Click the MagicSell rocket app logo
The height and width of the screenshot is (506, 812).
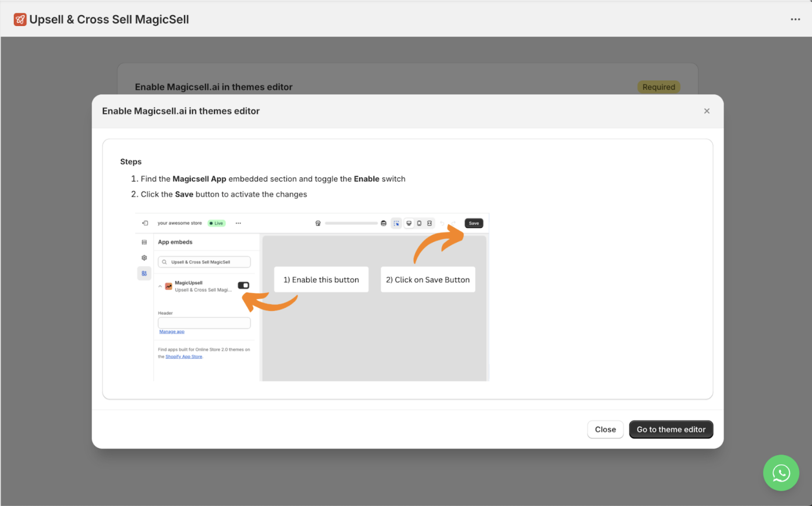(20, 20)
